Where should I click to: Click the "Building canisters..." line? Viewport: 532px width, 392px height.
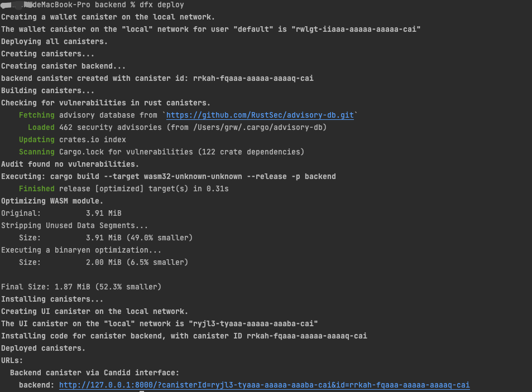pyautogui.click(x=47, y=90)
